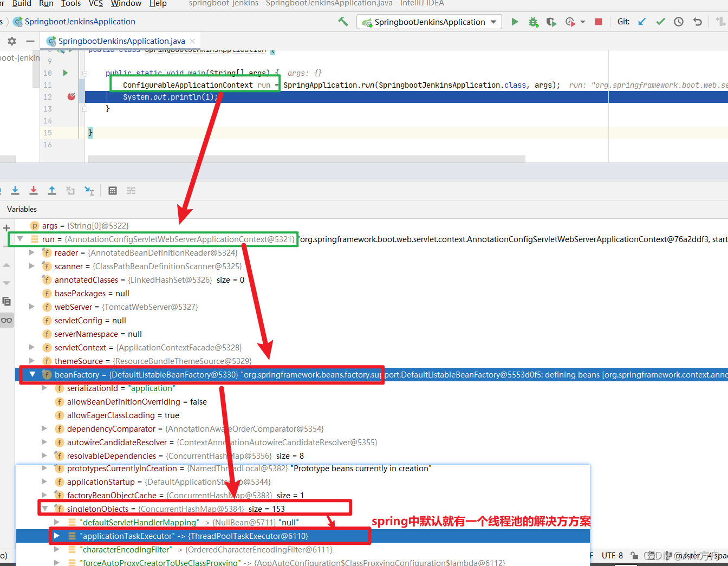The height and width of the screenshot is (566, 728).
Task: Click the Drop Frame debugger icon
Action: (70, 191)
